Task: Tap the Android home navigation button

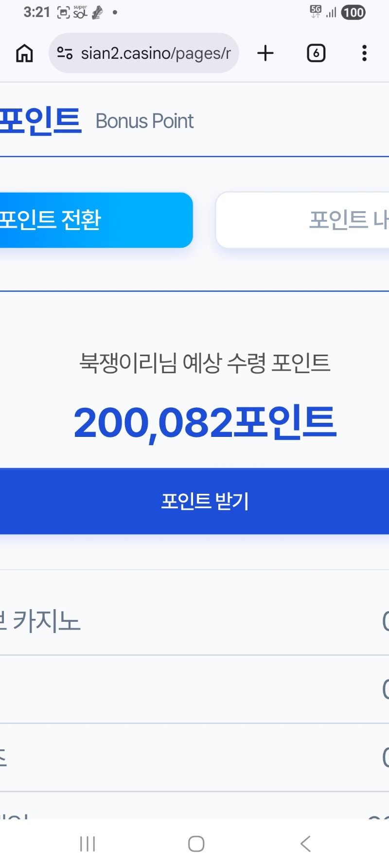Action: (196, 844)
